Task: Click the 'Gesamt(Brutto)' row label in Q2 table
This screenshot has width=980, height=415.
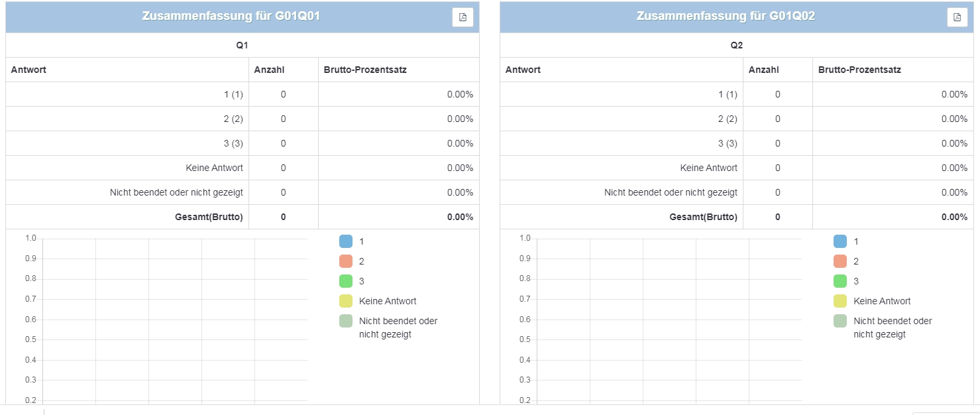Action: [x=703, y=217]
